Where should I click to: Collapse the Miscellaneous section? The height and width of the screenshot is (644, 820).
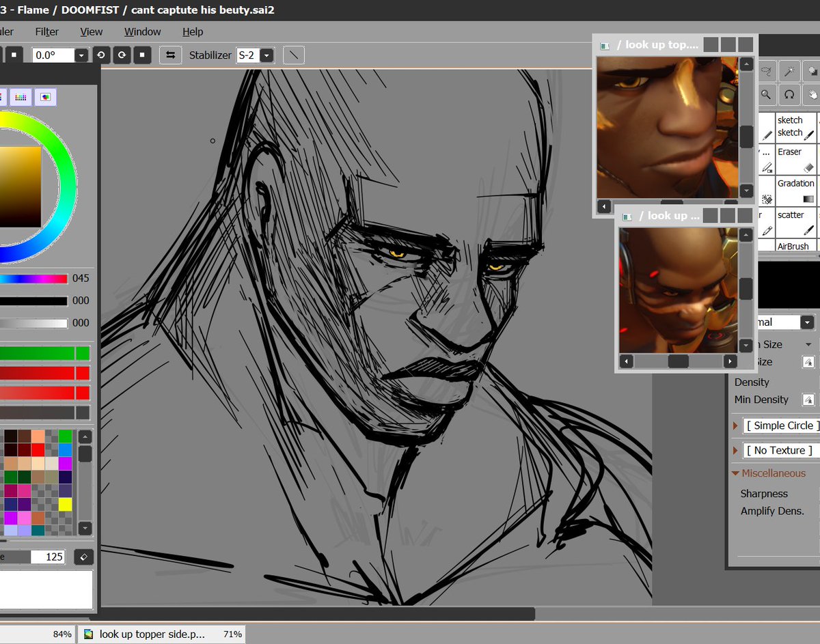pos(735,473)
